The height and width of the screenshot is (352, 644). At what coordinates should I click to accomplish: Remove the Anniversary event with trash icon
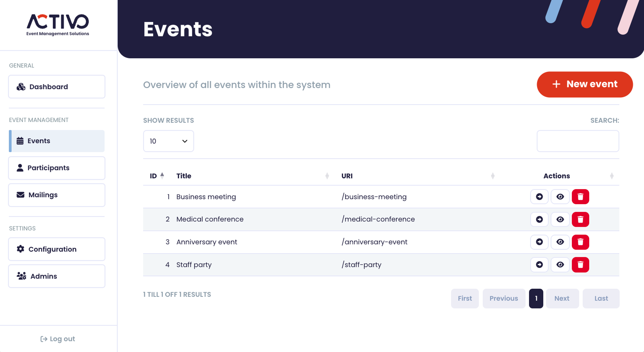(580, 242)
